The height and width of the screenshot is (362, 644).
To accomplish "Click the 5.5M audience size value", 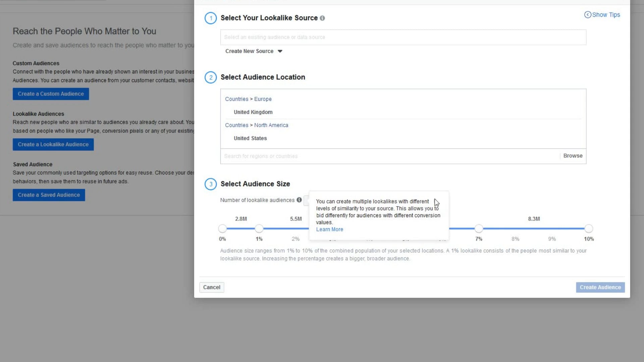I will click(x=296, y=219).
